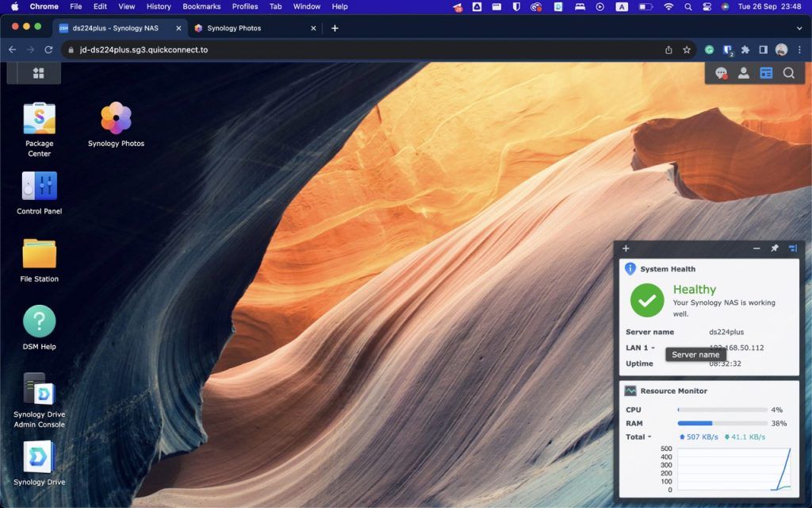812x508 pixels.
Task: Expand the LAN 1 dropdown
Action: click(x=640, y=348)
